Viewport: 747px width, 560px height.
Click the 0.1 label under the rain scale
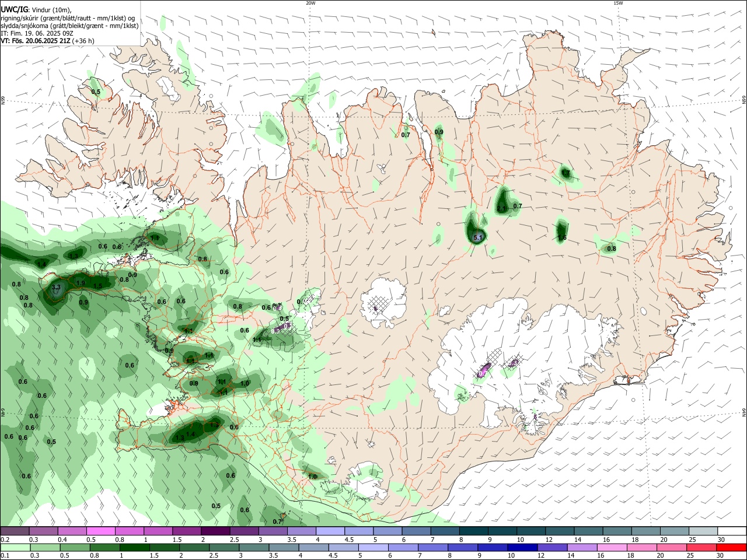tap(5, 556)
